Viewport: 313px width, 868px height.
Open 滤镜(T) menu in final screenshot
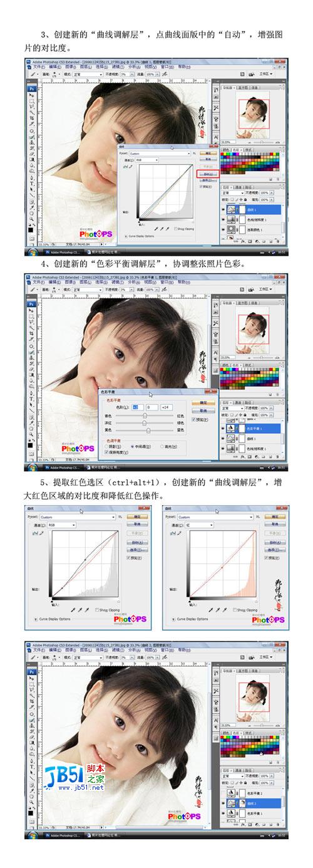coord(119,649)
